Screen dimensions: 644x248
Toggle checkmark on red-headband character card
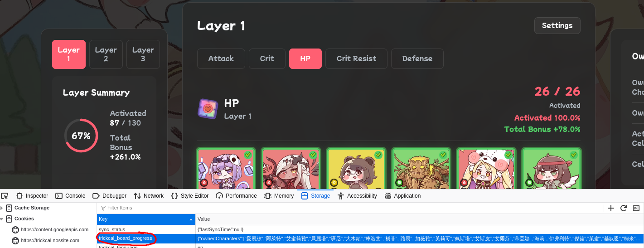(574, 155)
